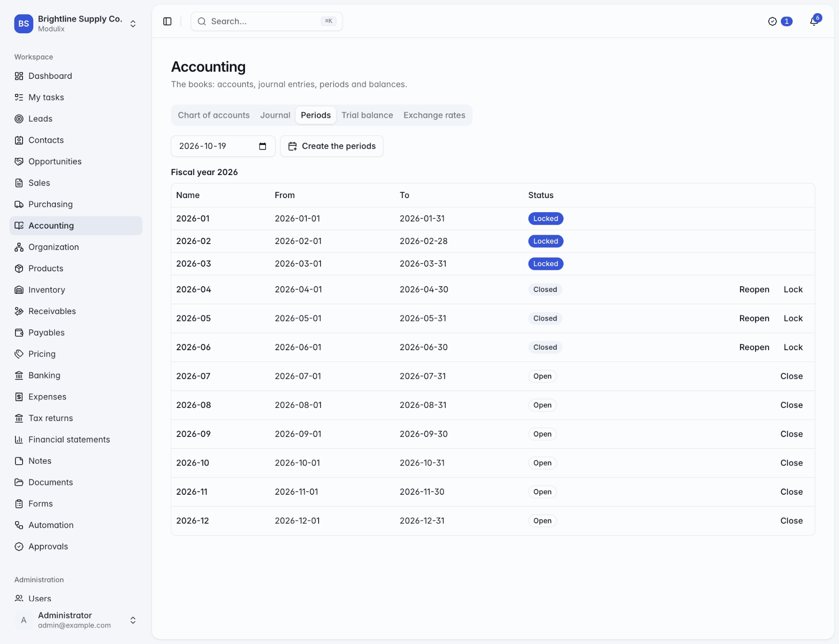Reopen period 2026-06
Screen dimensions: 839x644
(x=754, y=347)
